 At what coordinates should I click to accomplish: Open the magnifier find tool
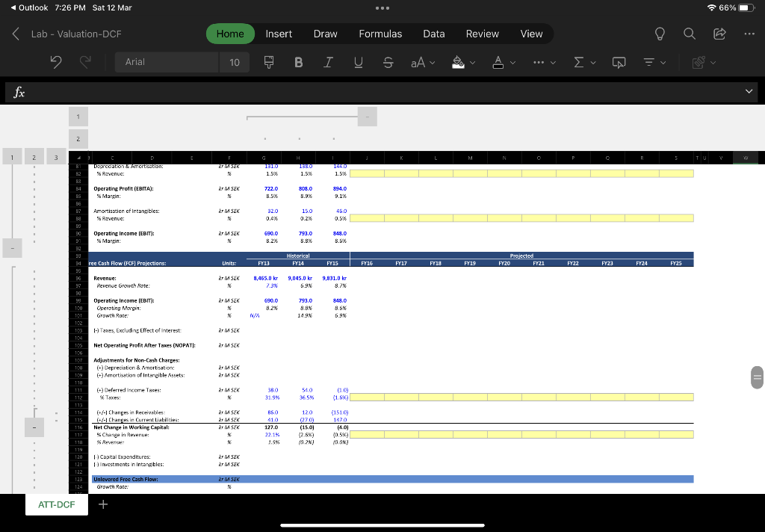[690, 34]
